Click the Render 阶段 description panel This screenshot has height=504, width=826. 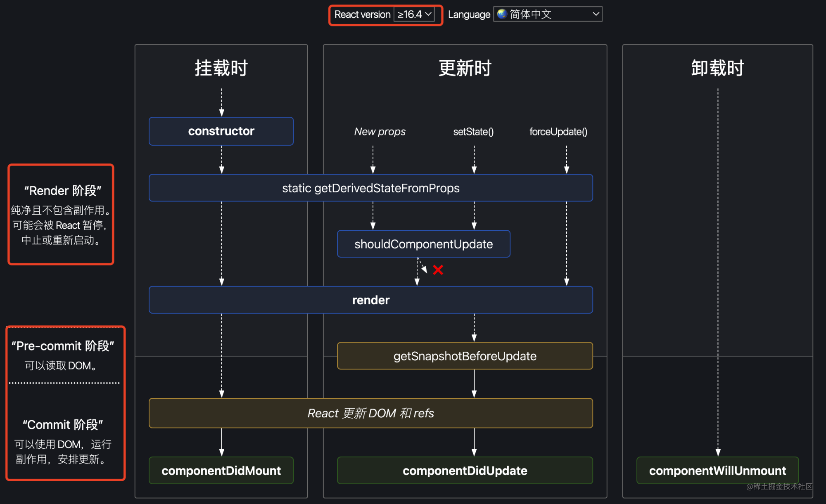pos(61,214)
